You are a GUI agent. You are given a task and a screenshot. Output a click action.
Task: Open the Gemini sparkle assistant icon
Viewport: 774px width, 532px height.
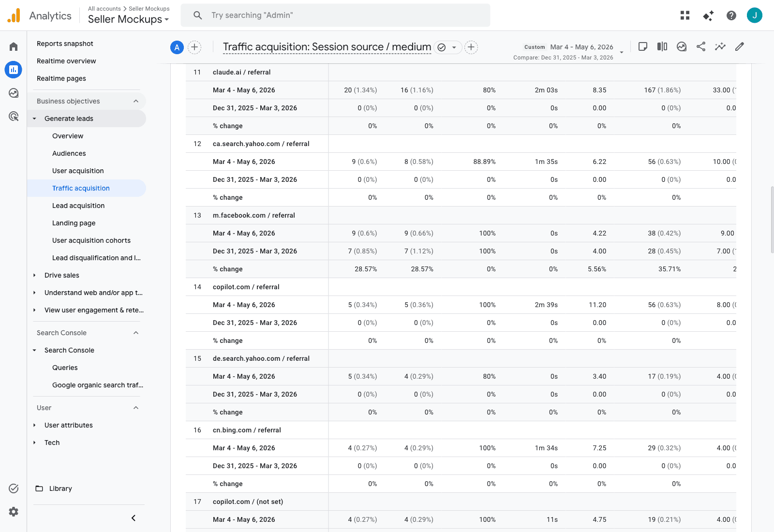708,15
